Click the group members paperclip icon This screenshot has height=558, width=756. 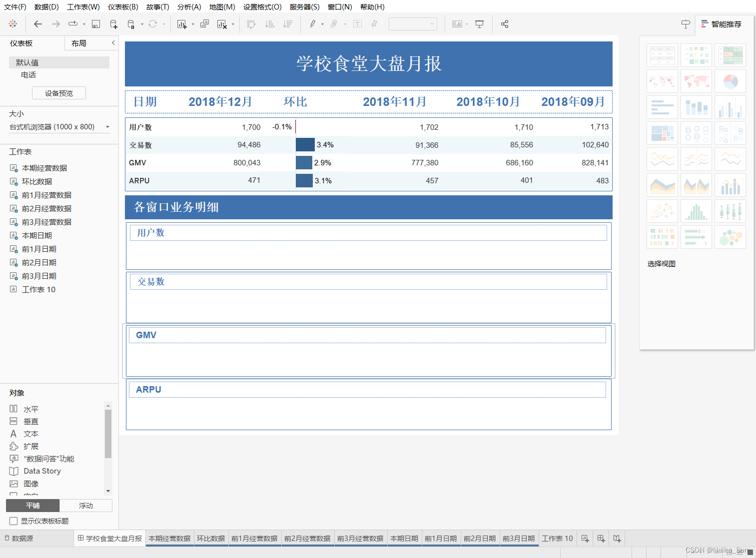point(334,24)
